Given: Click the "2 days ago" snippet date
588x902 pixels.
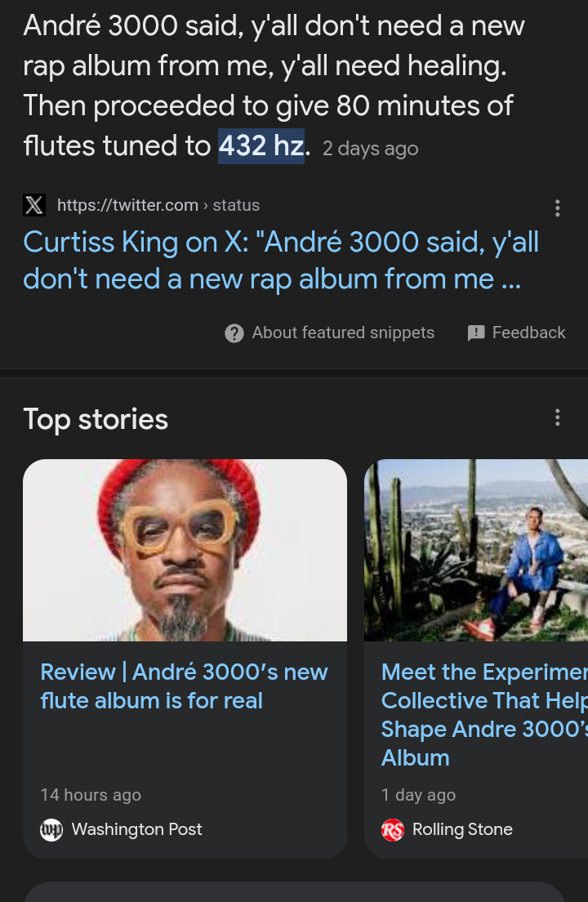Looking at the screenshot, I should 371,149.
